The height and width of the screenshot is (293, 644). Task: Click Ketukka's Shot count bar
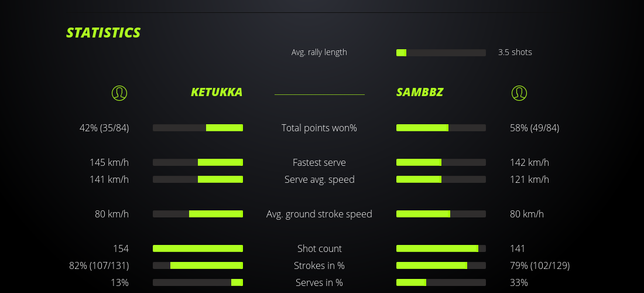click(x=198, y=248)
